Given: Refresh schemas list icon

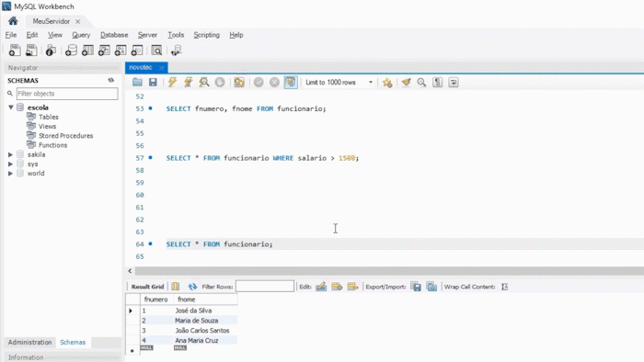Looking at the screenshot, I should (111, 80).
